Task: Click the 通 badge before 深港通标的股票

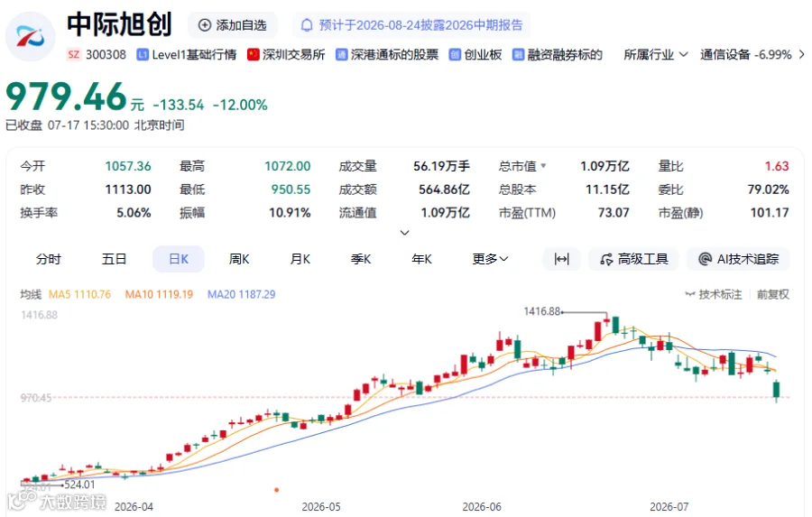Action: (x=341, y=55)
